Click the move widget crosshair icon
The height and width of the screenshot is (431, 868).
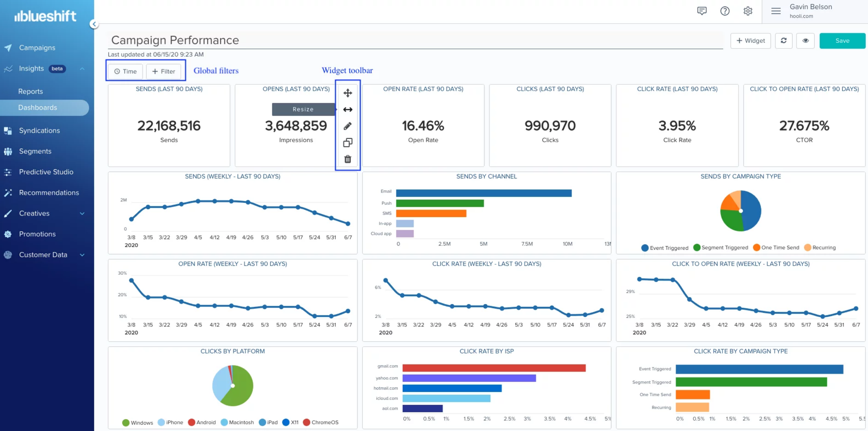[x=347, y=93]
